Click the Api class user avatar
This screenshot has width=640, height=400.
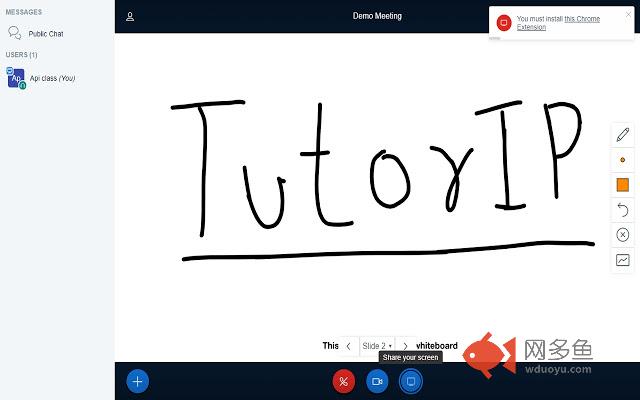16,78
